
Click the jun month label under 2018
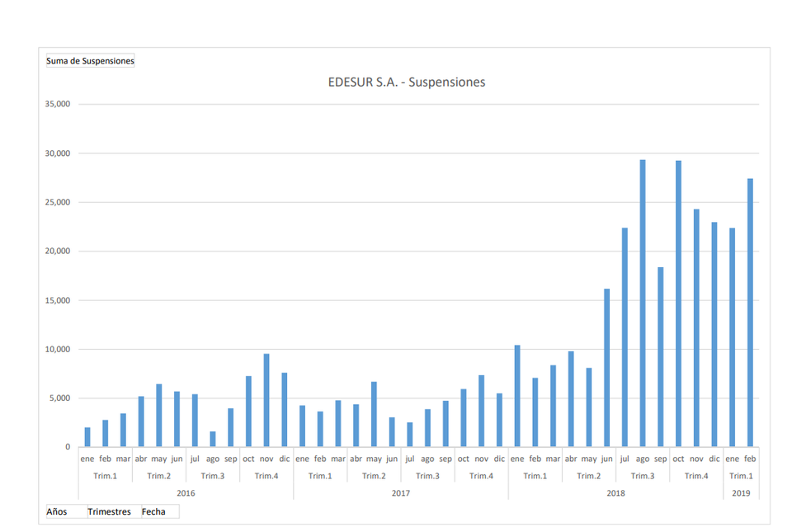coord(606,459)
